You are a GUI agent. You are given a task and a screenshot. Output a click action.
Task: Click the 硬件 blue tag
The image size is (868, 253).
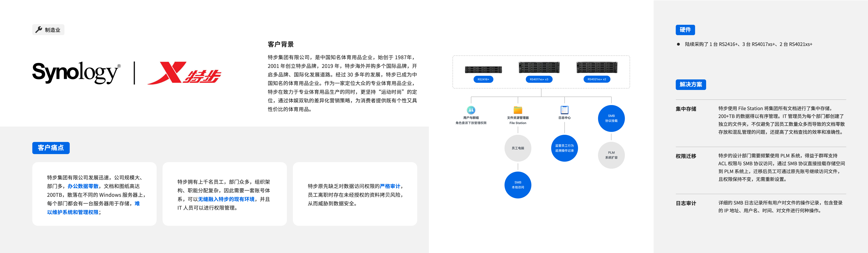point(685,30)
